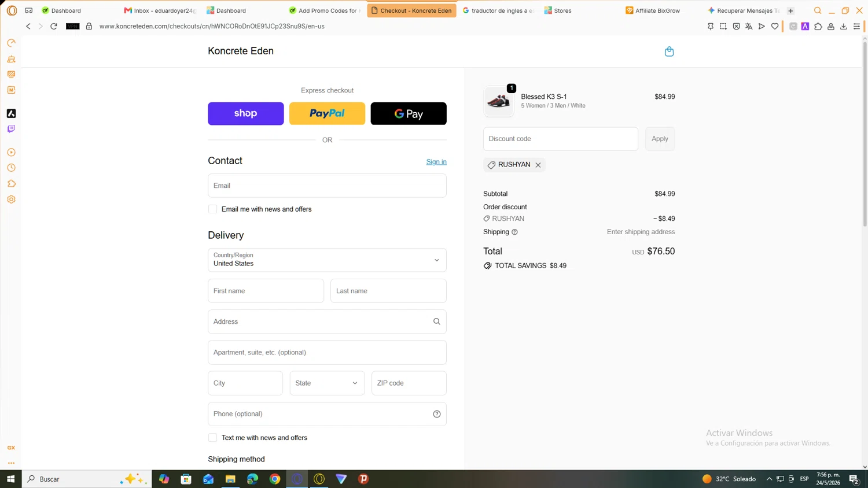The height and width of the screenshot is (488, 868).
Task: Open sidebar settings gear icon
Action: 11,199
